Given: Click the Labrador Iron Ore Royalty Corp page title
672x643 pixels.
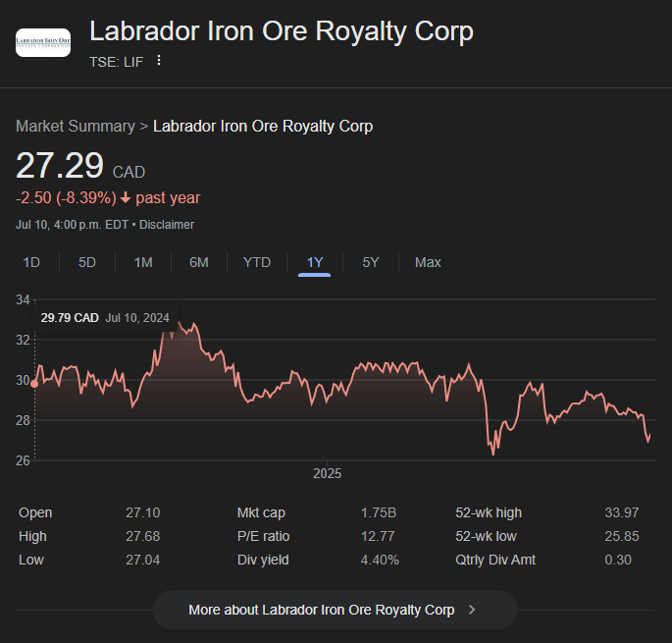Looking at the screenshot, I should click(282, 31).
